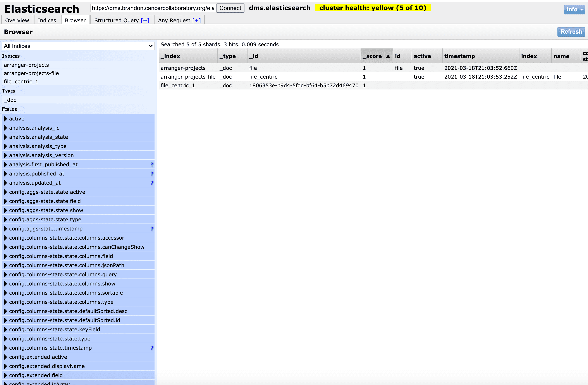This screenshot has width=588, height=385.
Task: Expand config.columns-state.state.columns.field field
Action: (x=5, y=256)
